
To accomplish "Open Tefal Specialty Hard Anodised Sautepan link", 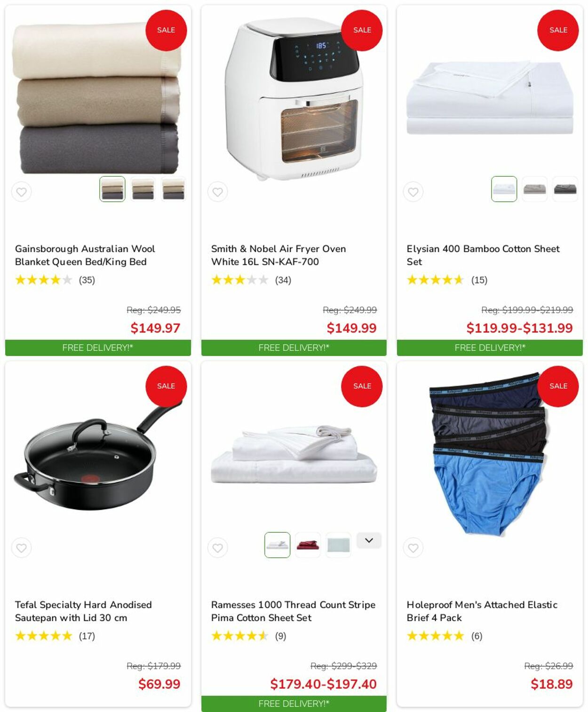I will tap(83, 611).
